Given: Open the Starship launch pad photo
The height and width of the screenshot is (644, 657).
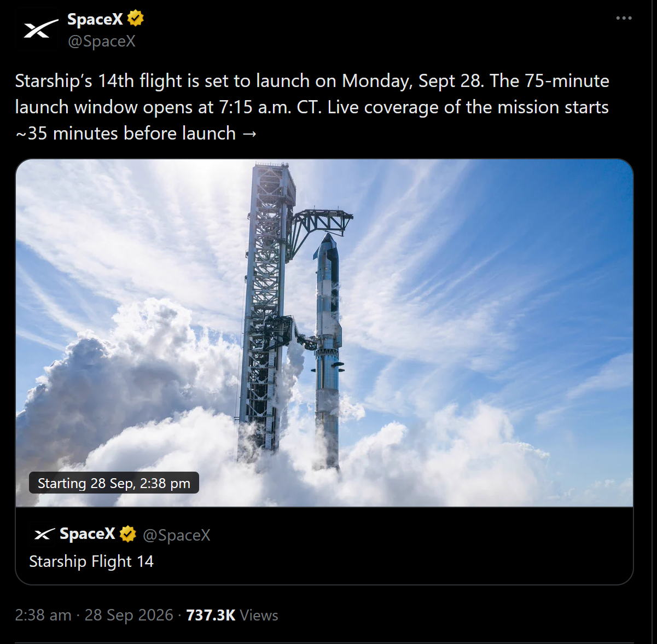Looking at the screenshot, I should 324,333.
